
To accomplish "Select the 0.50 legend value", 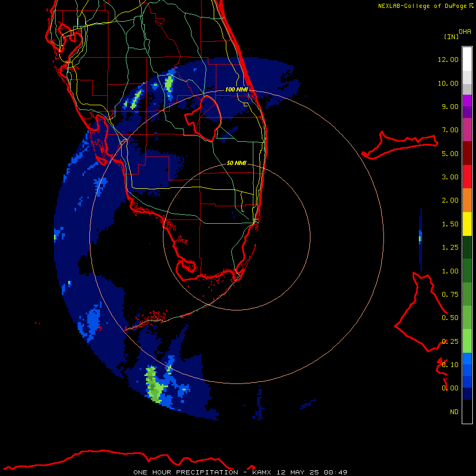I will pos(450,318).
